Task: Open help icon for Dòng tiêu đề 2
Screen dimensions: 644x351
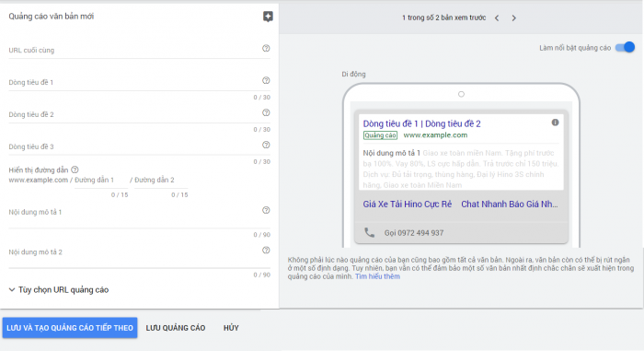Action: (266, 112)
